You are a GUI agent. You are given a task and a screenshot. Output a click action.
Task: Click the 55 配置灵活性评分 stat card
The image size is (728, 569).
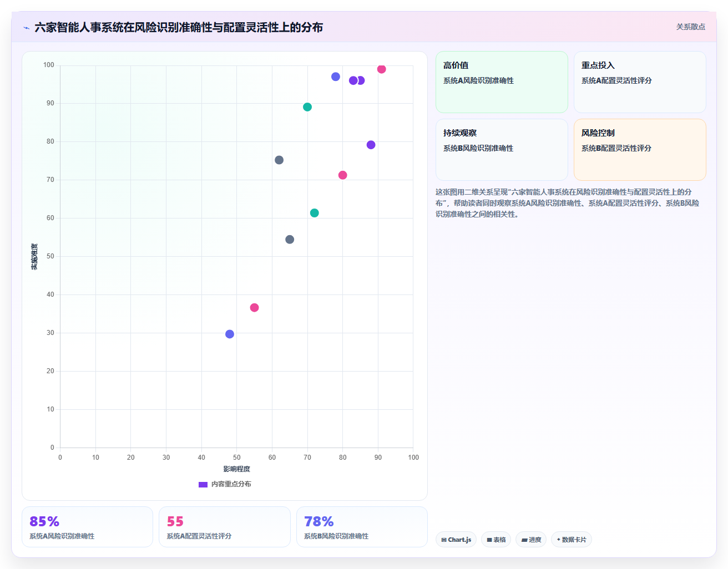[x=225, y=527]
